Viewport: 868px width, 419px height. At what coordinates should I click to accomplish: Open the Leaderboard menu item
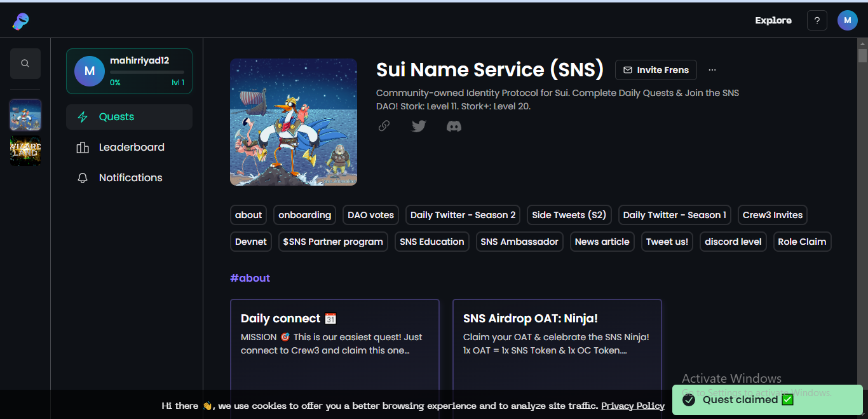pyautogui.click(x=129, y=148)
